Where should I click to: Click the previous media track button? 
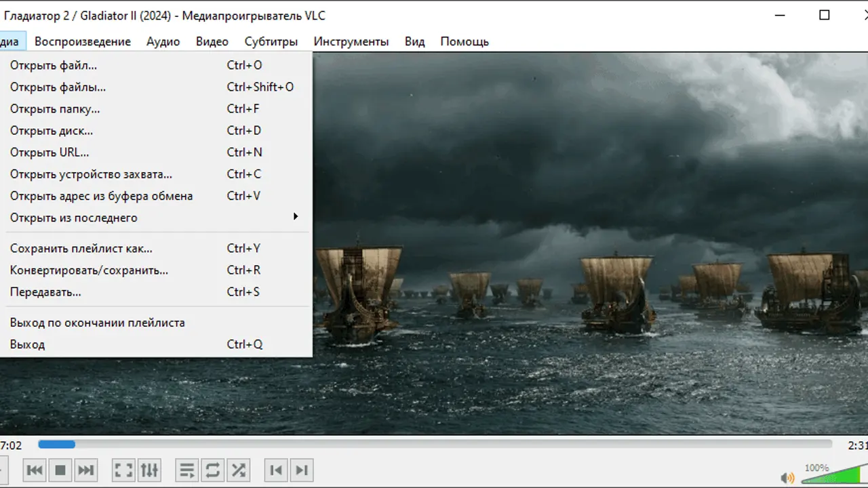(x=35, y=470)
